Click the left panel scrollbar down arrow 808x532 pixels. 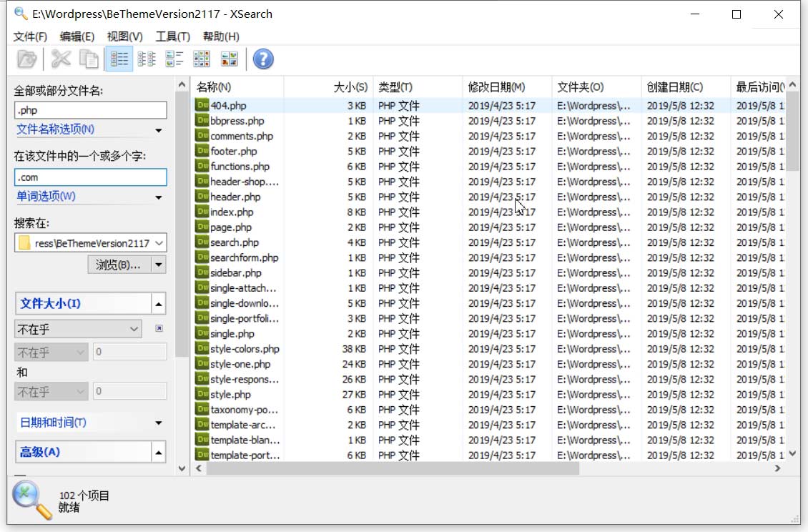(182, 468)
